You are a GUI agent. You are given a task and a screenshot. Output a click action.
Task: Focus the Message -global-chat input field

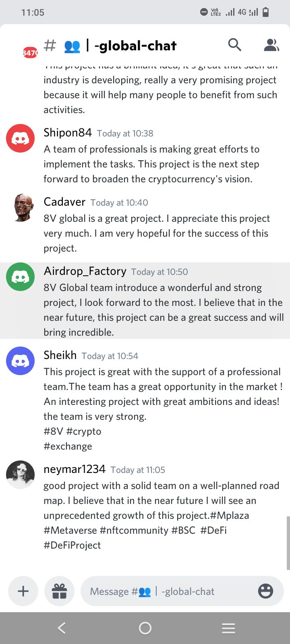pos(169,591)
